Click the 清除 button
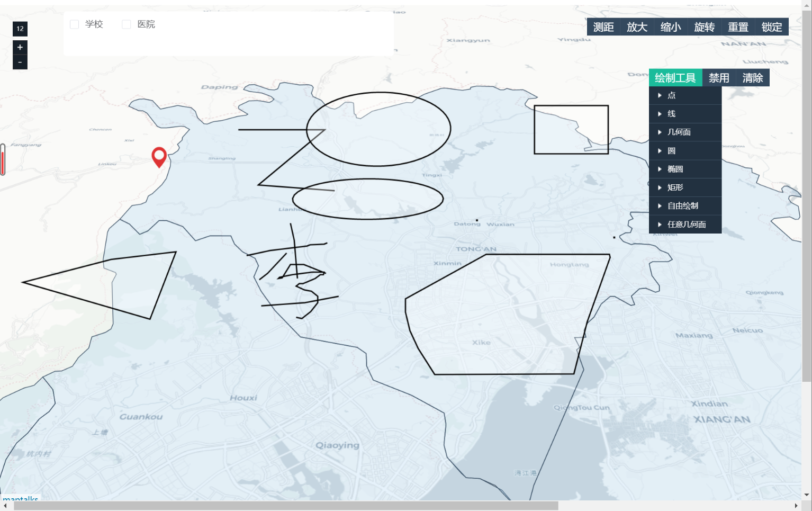Image resolution: width=812 pixels, height=511 pixels. click(753, 78)
